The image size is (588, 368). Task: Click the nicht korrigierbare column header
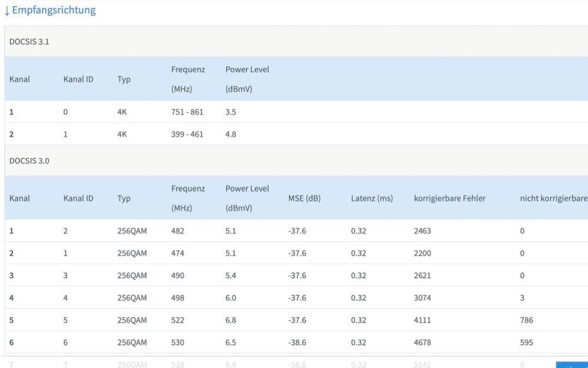(553, 198)
